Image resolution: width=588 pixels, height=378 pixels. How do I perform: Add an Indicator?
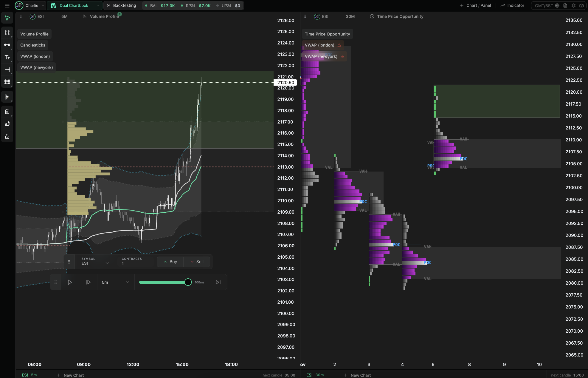pos(512,6)
